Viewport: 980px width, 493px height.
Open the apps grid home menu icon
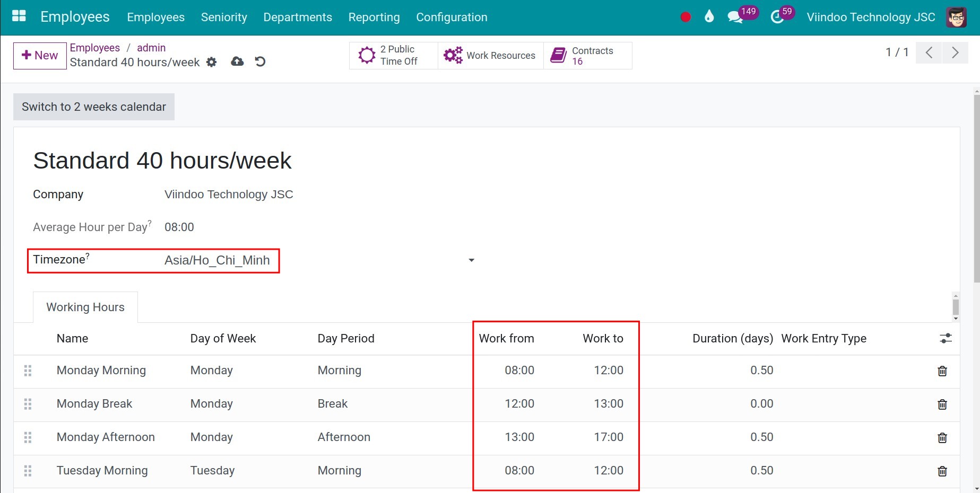pos(19,16)
